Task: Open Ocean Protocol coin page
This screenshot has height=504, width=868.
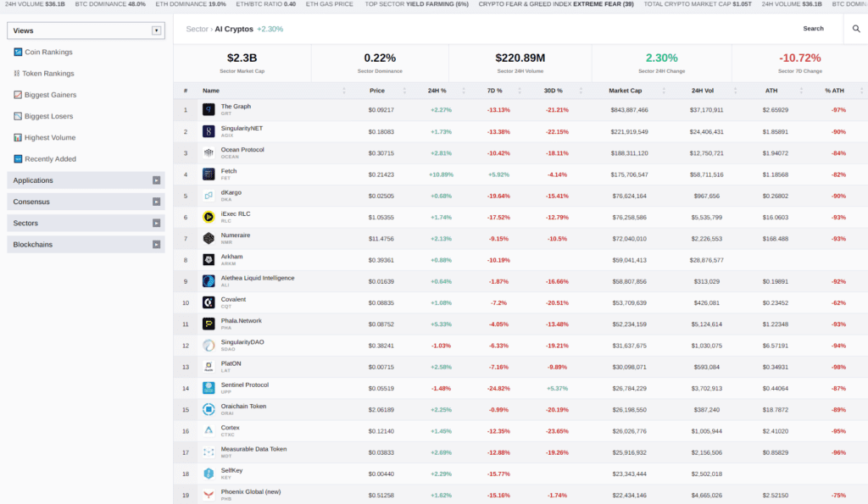Action: pos(242,149)
